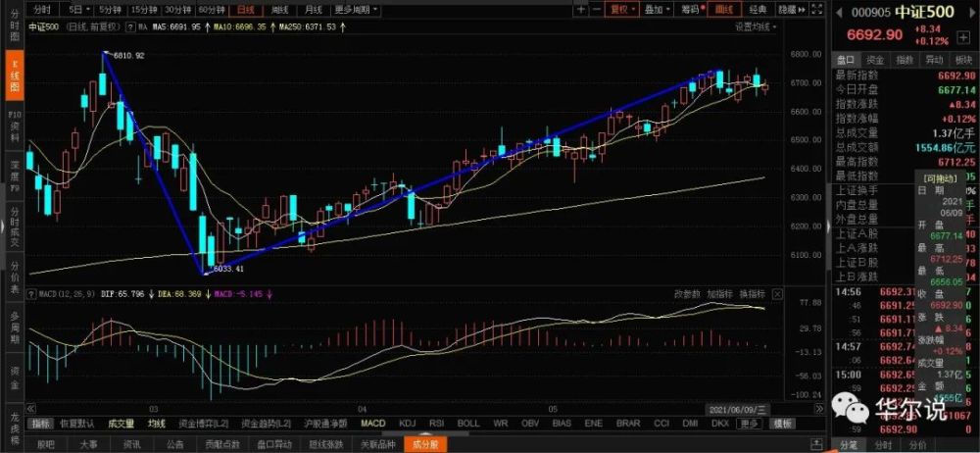This screenshot has height=453, width=980.
Task: Click 筹码 chip distribution button
Action: [x=692, y=10]
